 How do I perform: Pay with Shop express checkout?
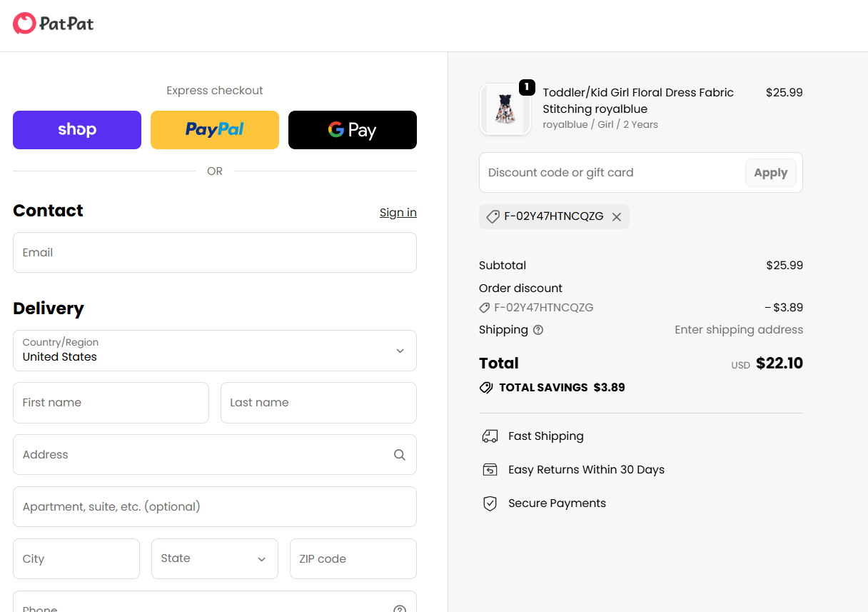click(x=77, y=130)
